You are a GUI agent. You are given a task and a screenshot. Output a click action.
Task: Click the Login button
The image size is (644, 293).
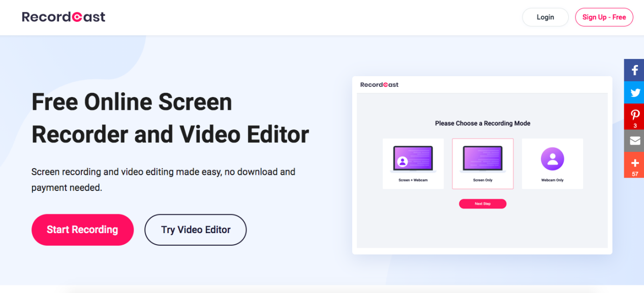tap(545, 17)
